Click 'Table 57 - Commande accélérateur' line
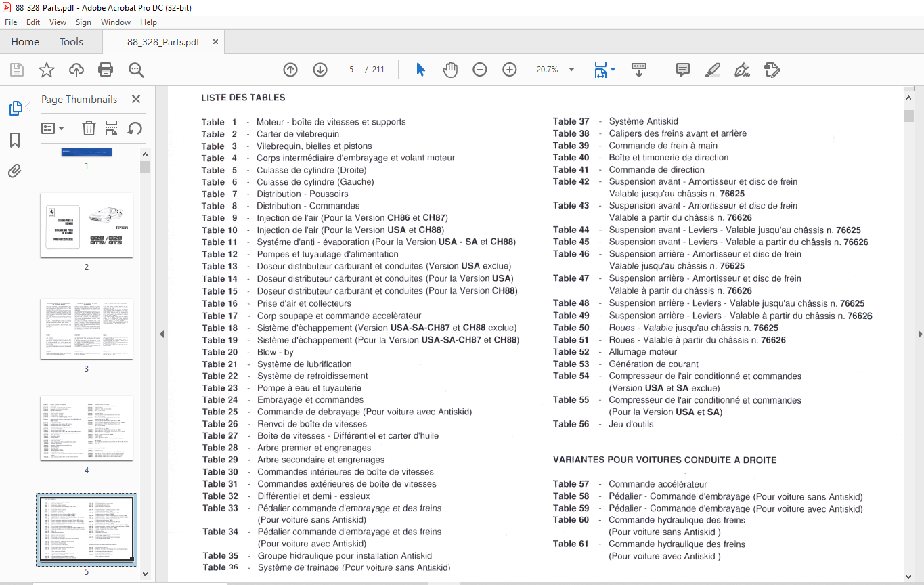The height and width of the screenshot is (585, 924). point(630,484)
